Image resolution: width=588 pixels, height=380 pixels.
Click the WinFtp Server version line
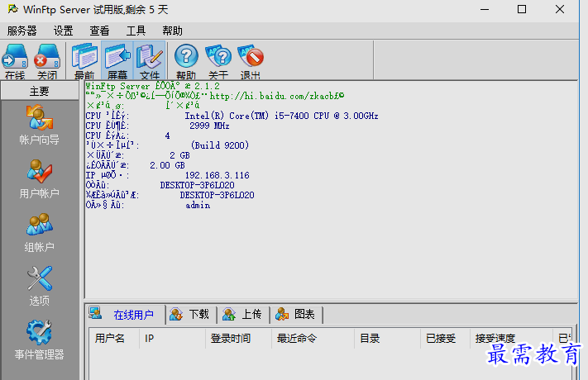pos(152,86)
